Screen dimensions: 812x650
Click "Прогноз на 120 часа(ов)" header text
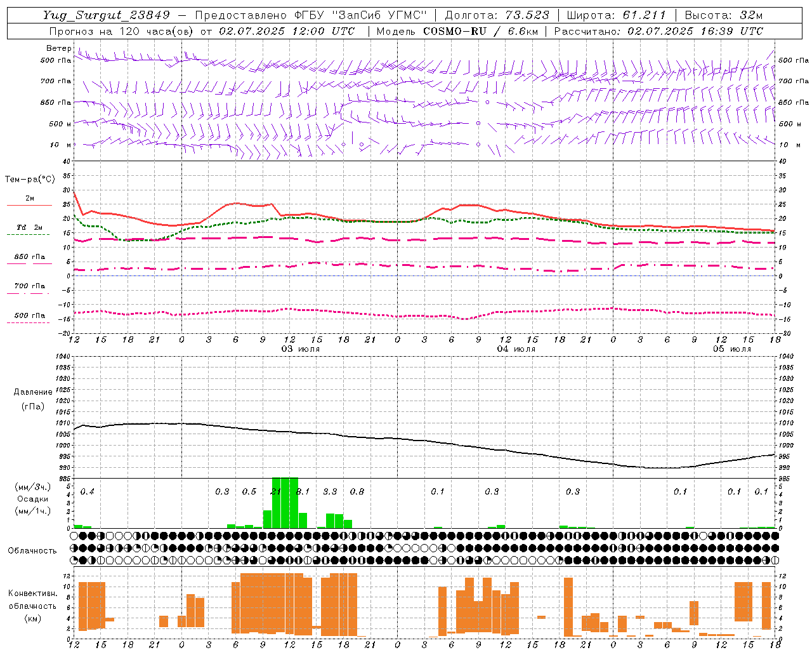(x=122, y=31)
